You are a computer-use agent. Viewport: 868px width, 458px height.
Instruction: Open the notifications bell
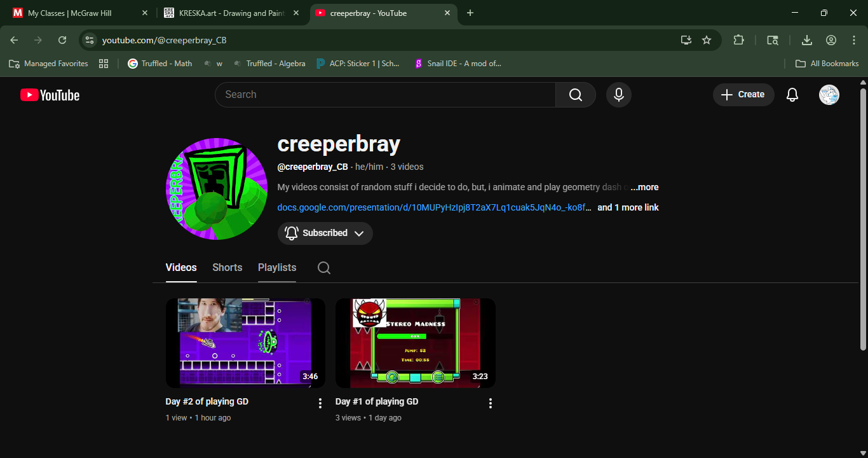point(792,95)
